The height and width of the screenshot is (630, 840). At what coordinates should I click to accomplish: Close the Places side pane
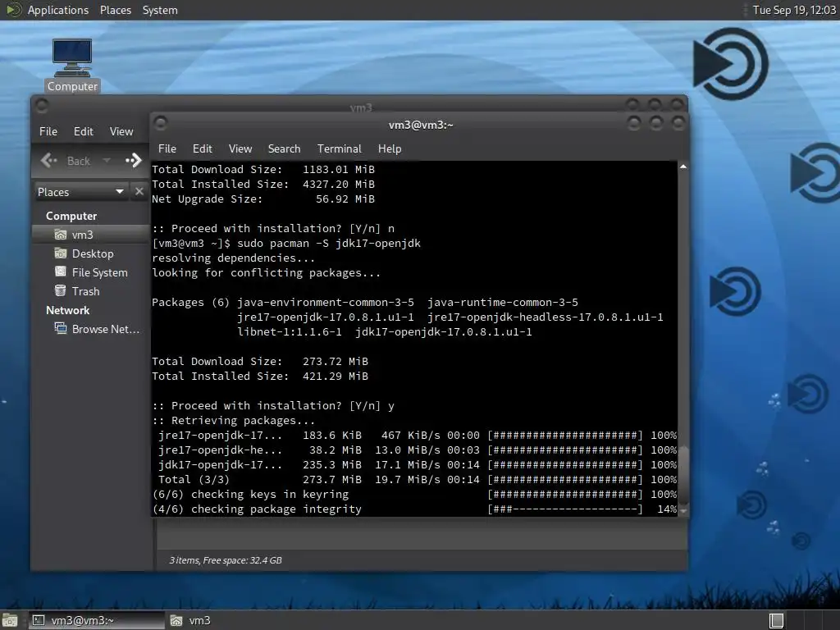coord(139,191)
